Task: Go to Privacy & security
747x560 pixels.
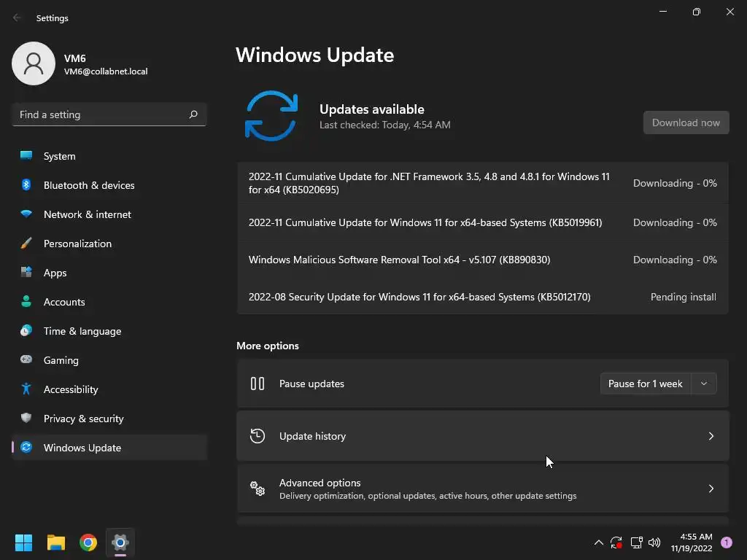Action: tap(109, 418)
